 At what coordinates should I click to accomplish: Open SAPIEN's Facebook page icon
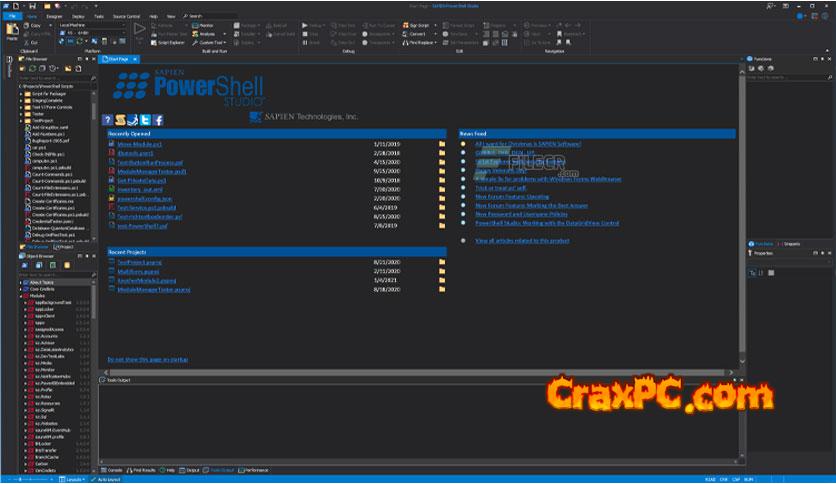tap(158, 121)
